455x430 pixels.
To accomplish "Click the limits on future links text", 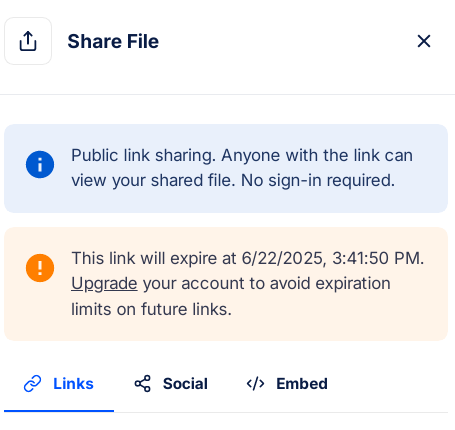I will [x=151, y=309].
